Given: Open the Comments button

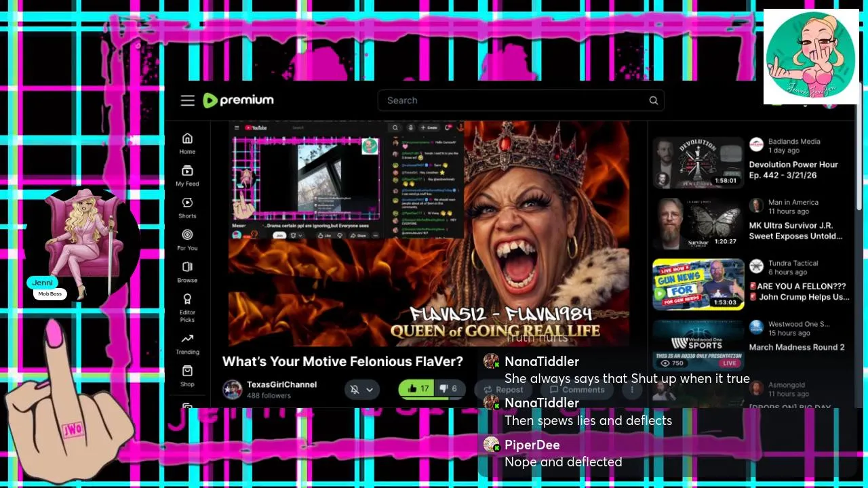Looking at the screenshot, I should click(577, 390).
